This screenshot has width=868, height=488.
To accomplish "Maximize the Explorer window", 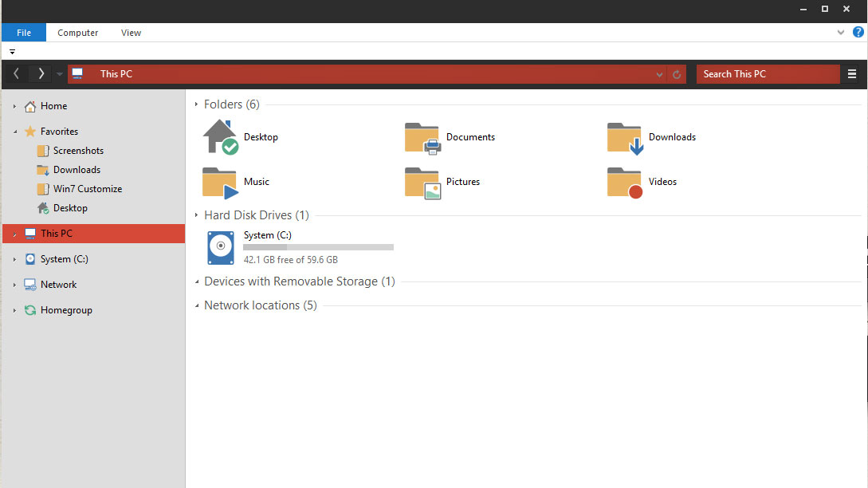I will click(825, 9).
